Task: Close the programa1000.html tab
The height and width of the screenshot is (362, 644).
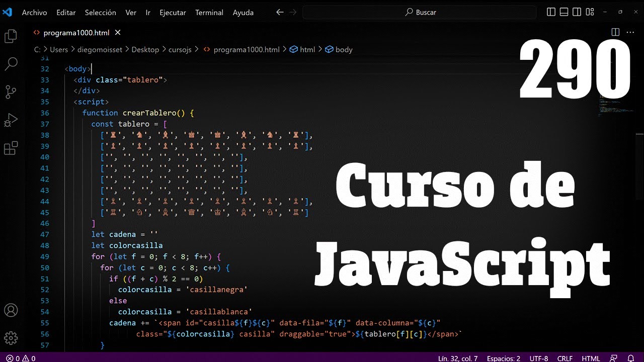Action: tap(118, 33)
